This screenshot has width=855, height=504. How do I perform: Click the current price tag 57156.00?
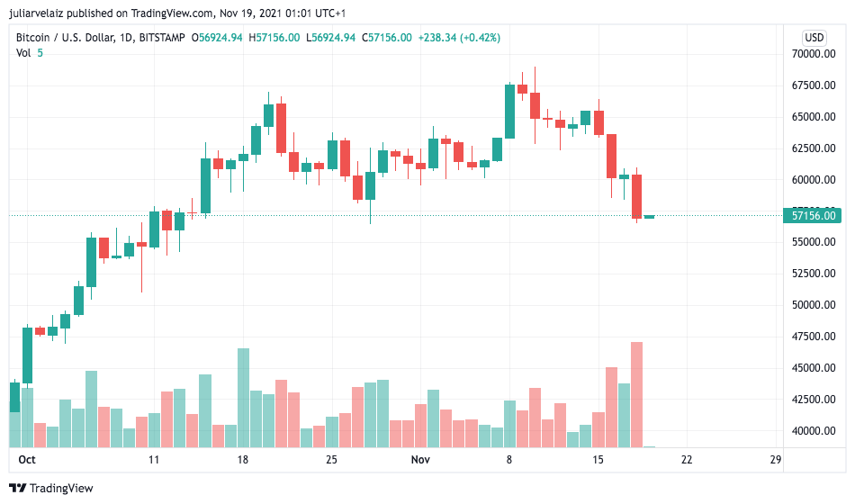[x=814, y=216]
